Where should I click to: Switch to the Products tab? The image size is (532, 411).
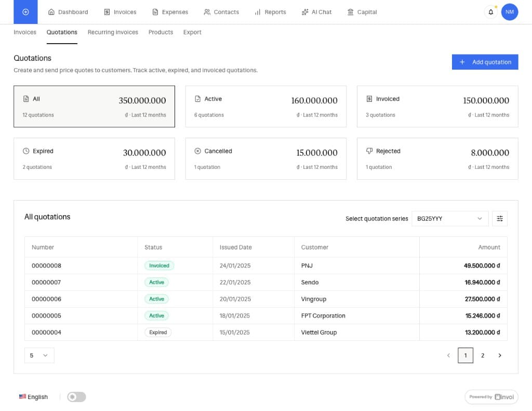pyautogui.click(x=161, y=32)
